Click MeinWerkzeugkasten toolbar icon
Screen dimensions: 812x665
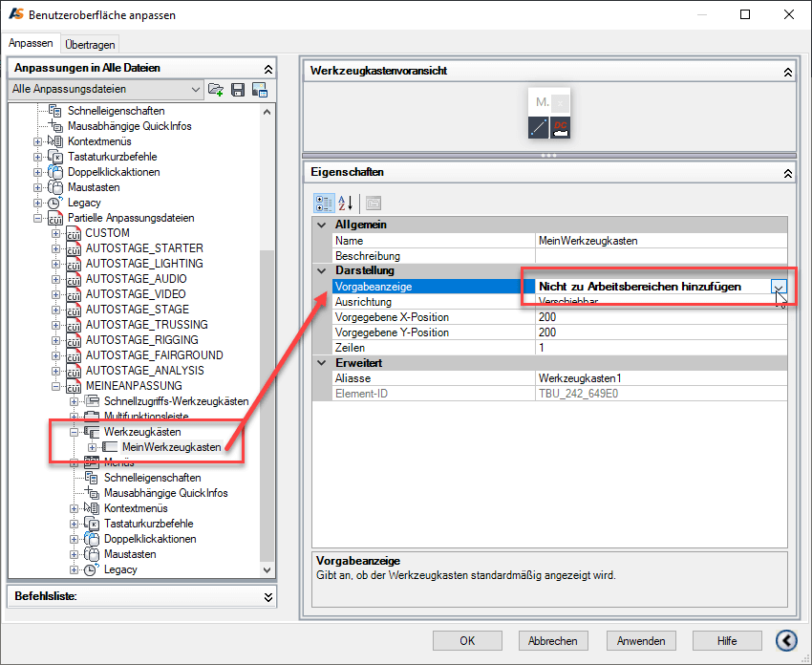pos(110,447)
